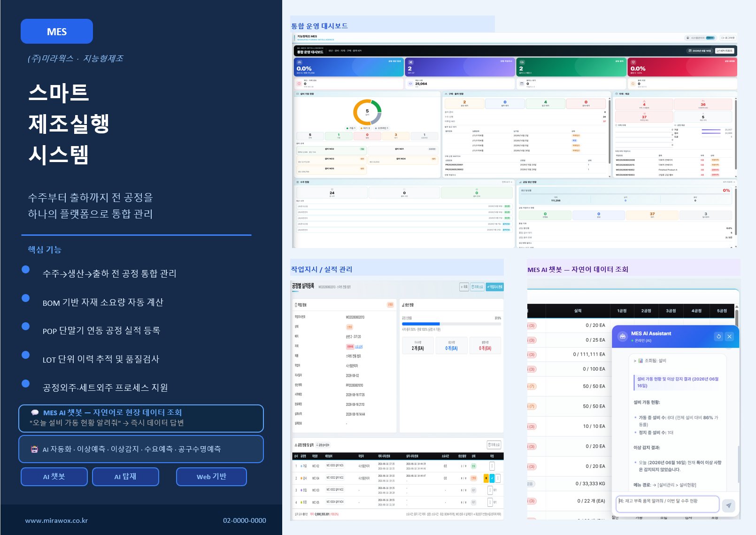Viewport: 756px width, 535px height.
Task: Click the date selector on dashboard header
Action: (x=700, y=51)
